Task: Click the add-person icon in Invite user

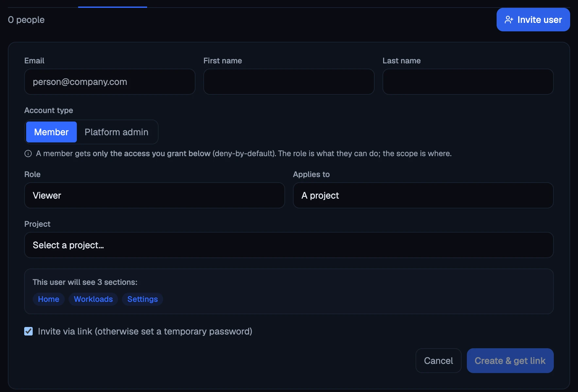Action: [x=509, y=20]
